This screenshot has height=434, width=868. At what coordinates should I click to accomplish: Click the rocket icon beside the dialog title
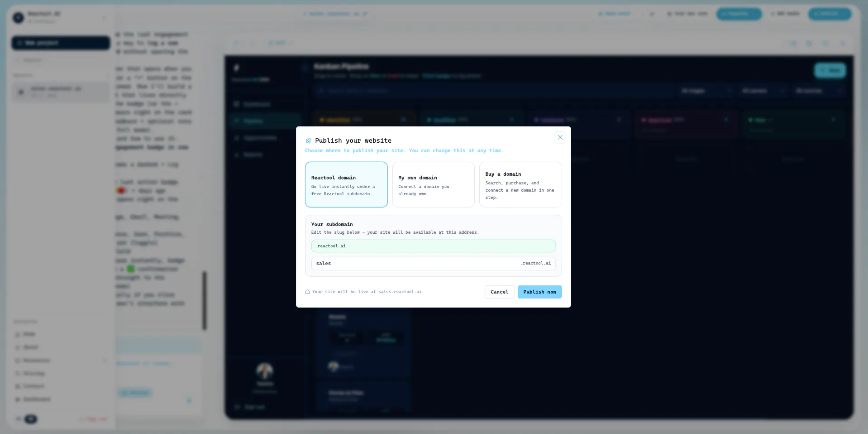click(x=308, y=140)
